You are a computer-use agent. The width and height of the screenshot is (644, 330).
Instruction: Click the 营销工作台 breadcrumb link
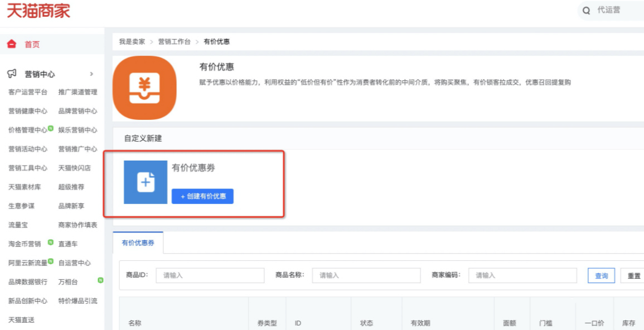174,42
